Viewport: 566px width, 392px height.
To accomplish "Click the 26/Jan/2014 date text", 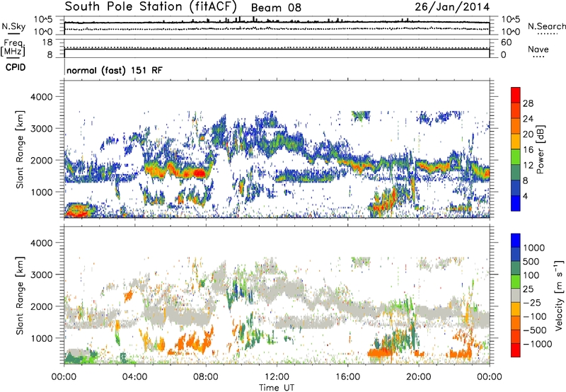I will point(452,7).
